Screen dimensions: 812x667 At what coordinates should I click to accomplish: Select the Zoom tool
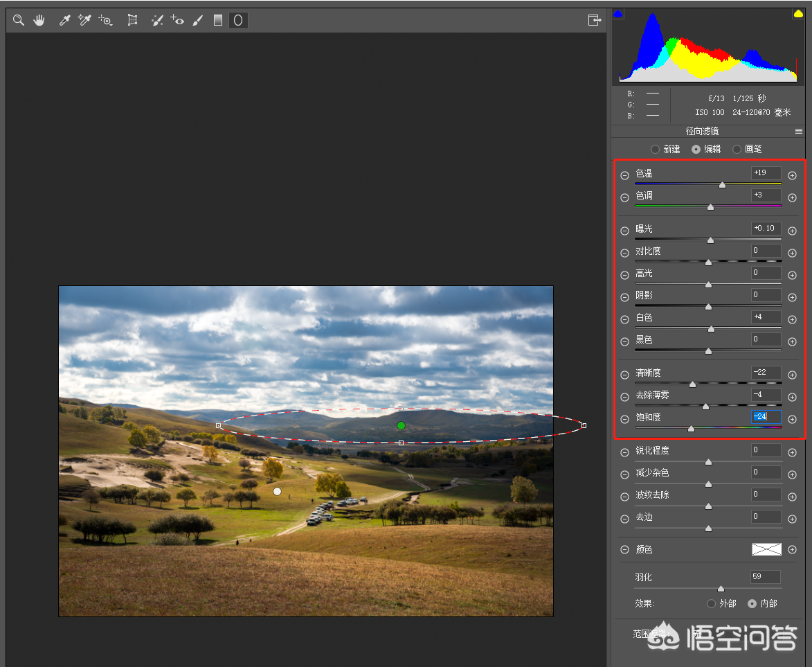[x=19, y=20]
